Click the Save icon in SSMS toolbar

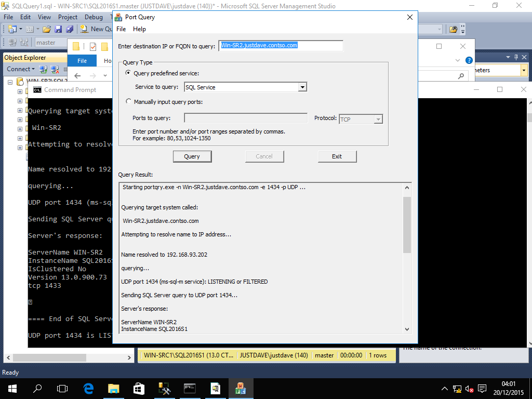[58, 29]
